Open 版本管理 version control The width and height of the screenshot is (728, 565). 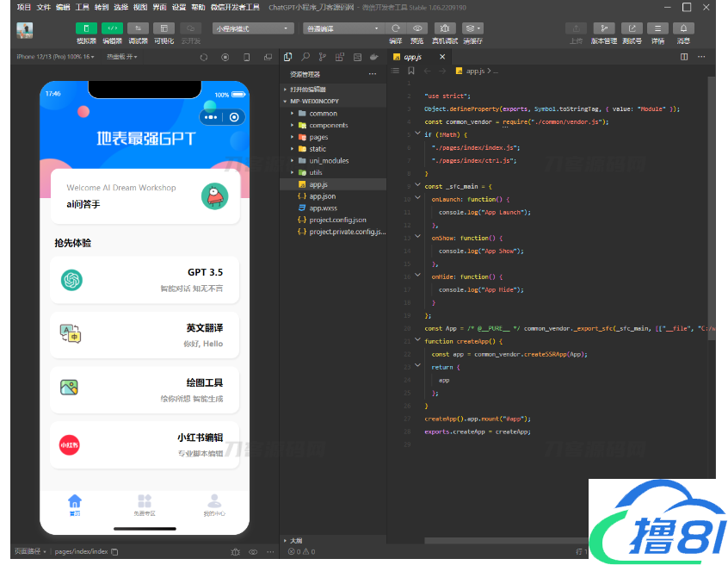point(604,28)
